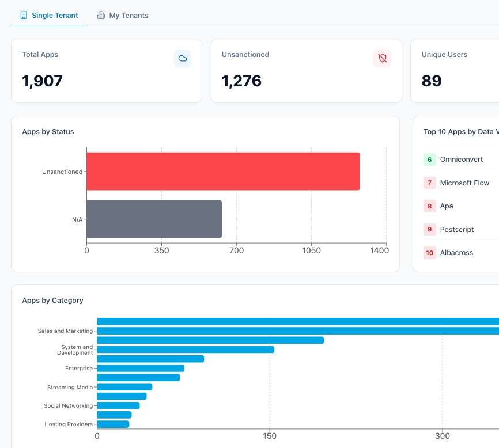Click the 1400 tick on status chart axis
This screenshot has height=448, width=499.
379,250
